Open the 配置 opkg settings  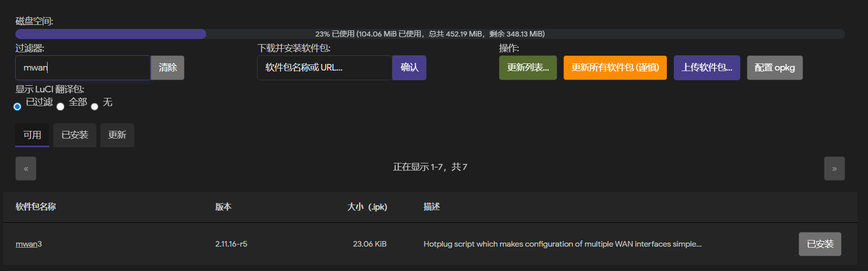coord(774,67)
